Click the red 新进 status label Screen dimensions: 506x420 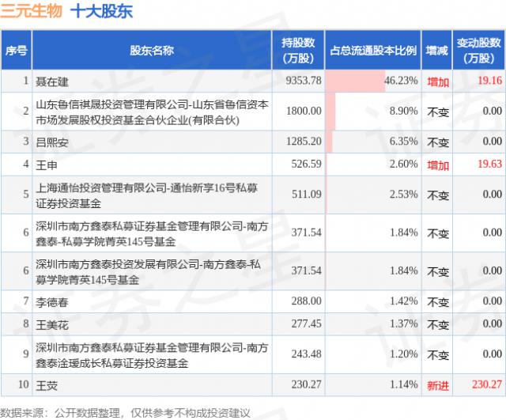coord(437,385)
